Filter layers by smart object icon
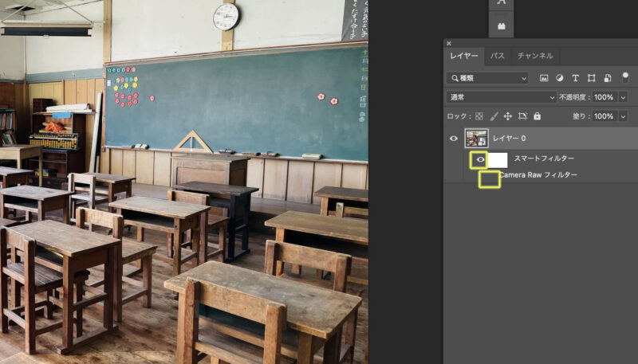This screenshot has height=364, width=638. [x=608, y=78]
